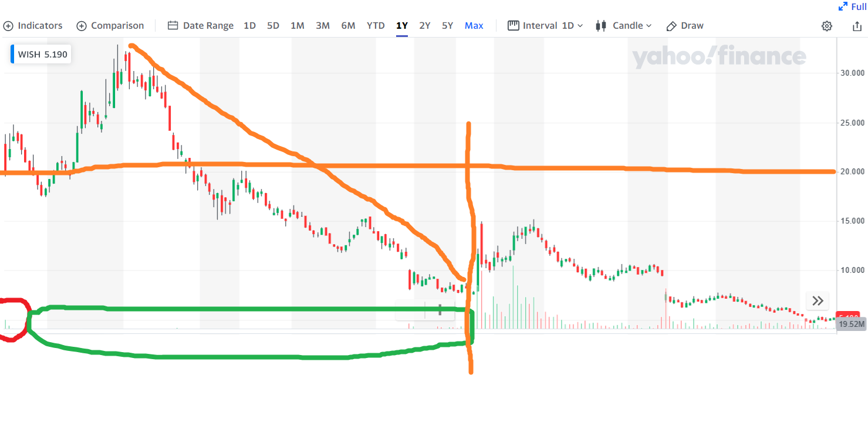Click the 30.000 price axis label
Viewport: 868px width, 446px height.
(x=852, y=73)
